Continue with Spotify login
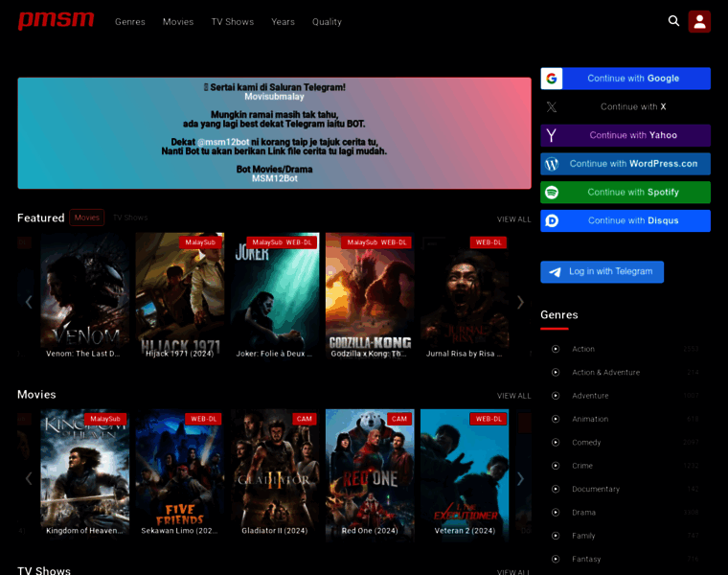 click(x=626, y=193)
